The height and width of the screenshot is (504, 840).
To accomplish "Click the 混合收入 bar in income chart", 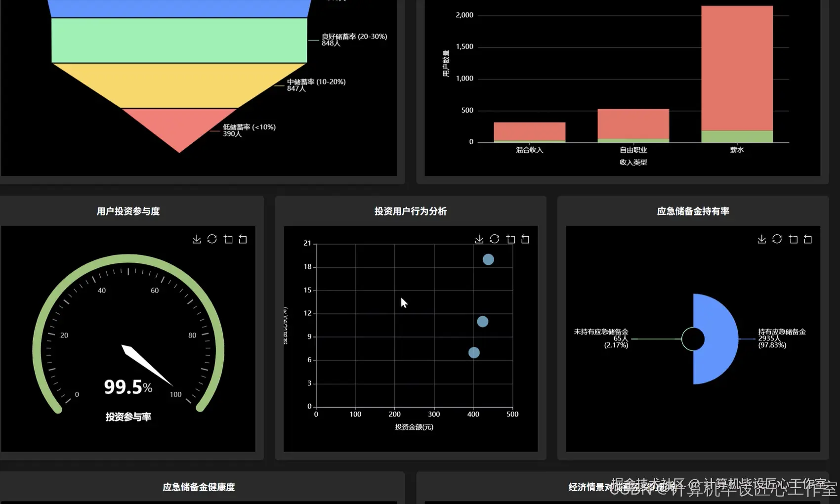I will (x=530, y=131).
